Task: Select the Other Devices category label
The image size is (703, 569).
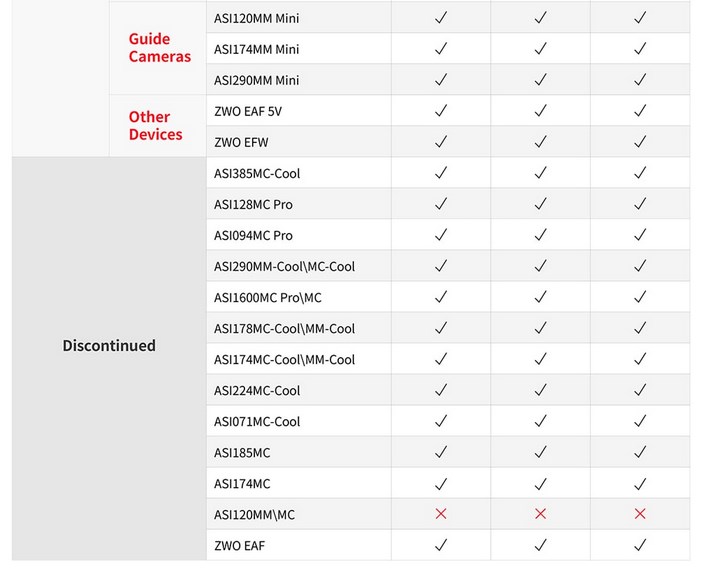Action: [155, 126]
